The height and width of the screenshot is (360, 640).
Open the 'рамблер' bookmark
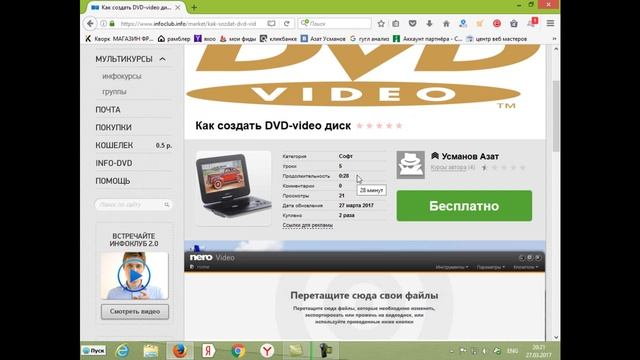tap(174, 39)
